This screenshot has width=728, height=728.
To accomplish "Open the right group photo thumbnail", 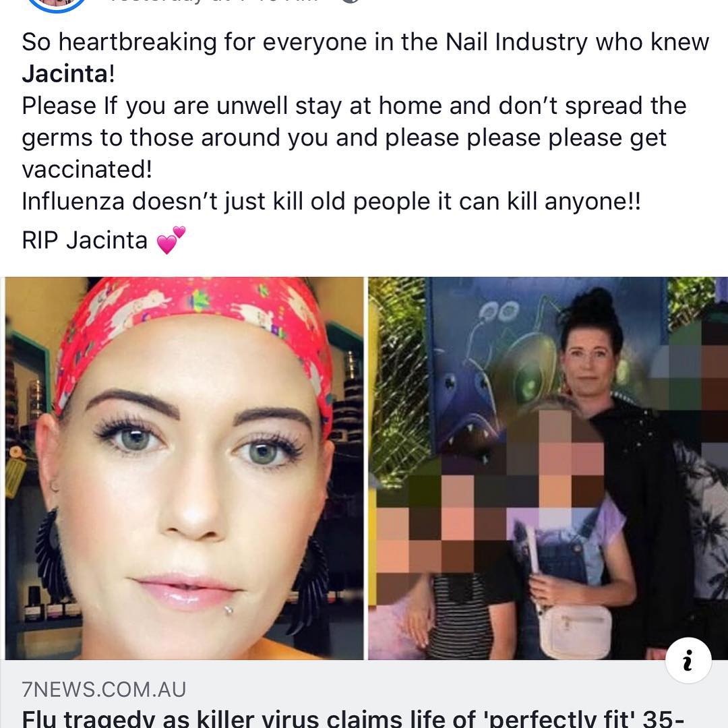I will click(548, 468).
